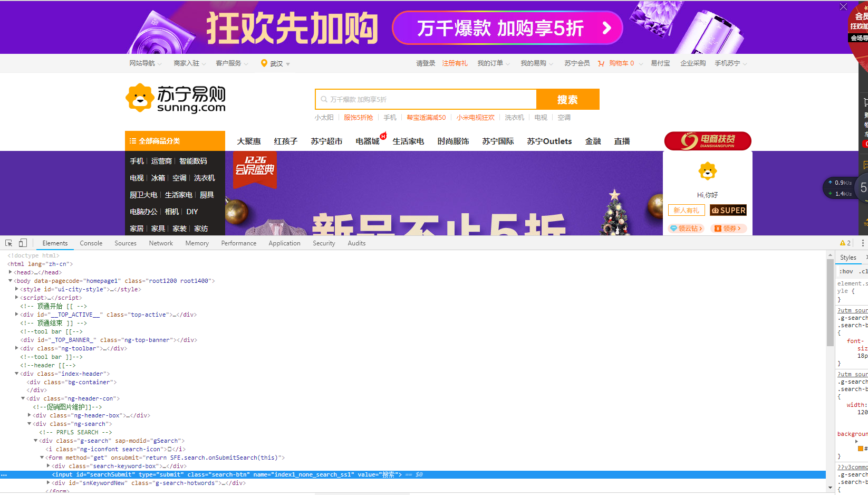The image size is (868, 495).
Task: Open the 网站导航 dropdown
Action: coord(145,63)
